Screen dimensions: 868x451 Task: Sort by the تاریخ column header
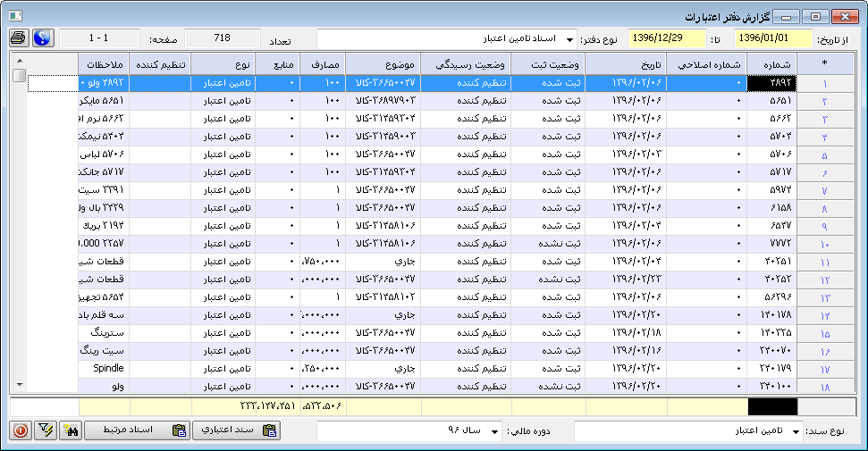point(626,64)
